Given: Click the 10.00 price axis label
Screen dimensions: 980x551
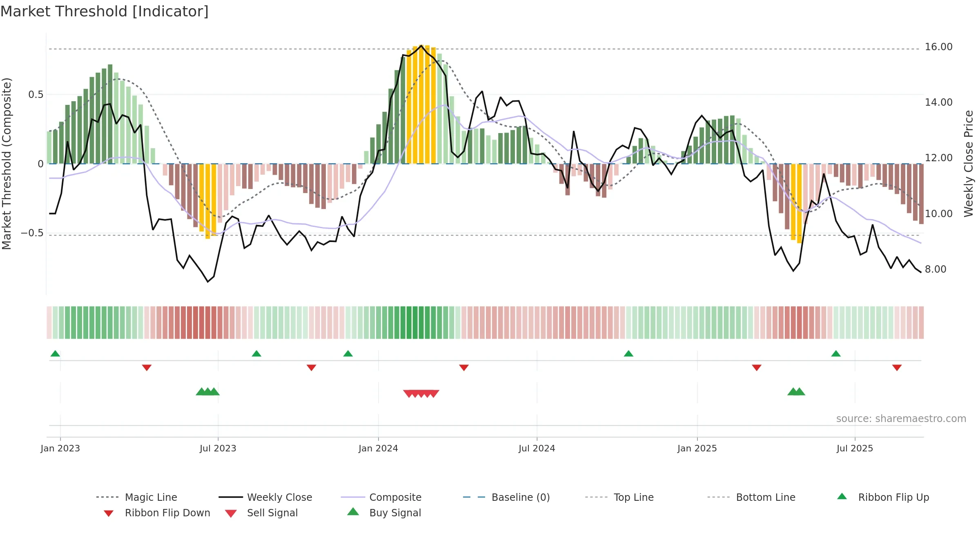Looking at the screenshot, I should pos(939,214).
